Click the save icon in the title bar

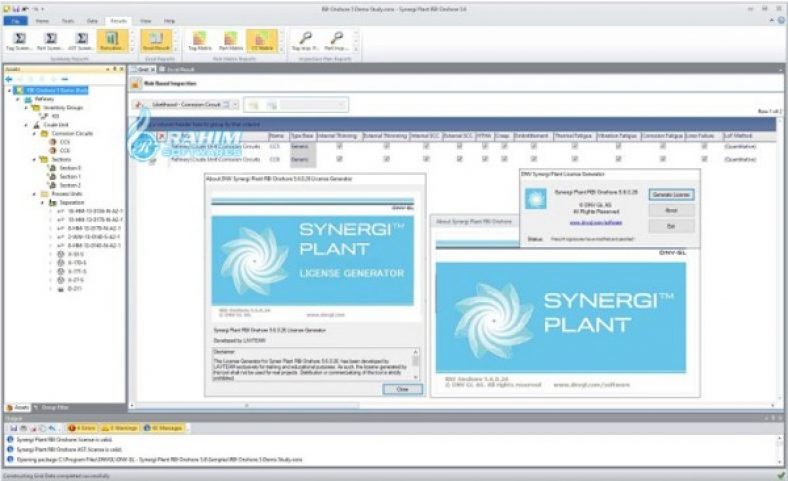(16, 9)
